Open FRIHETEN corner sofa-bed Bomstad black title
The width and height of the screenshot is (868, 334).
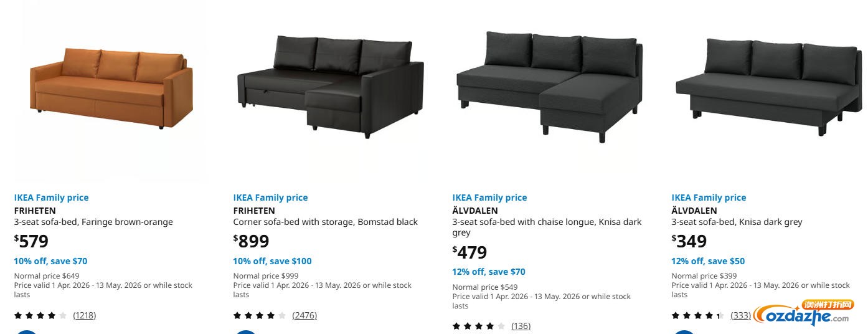[x=325, y=216]
